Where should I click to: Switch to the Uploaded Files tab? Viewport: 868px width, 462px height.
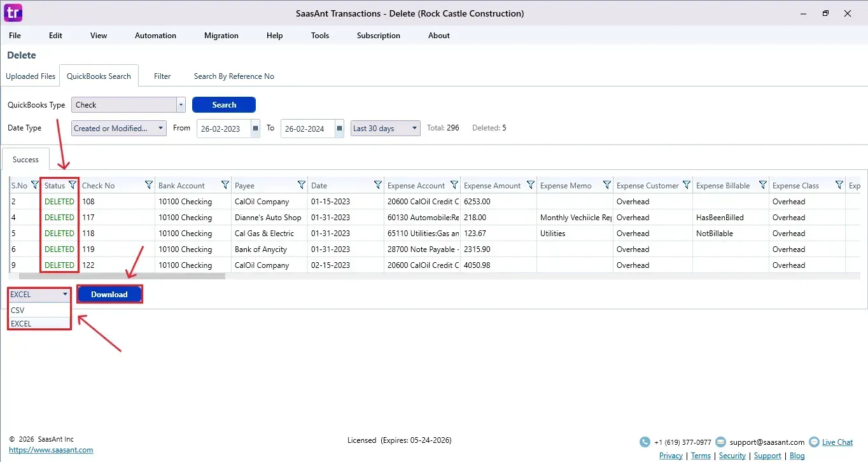(31, 76)
